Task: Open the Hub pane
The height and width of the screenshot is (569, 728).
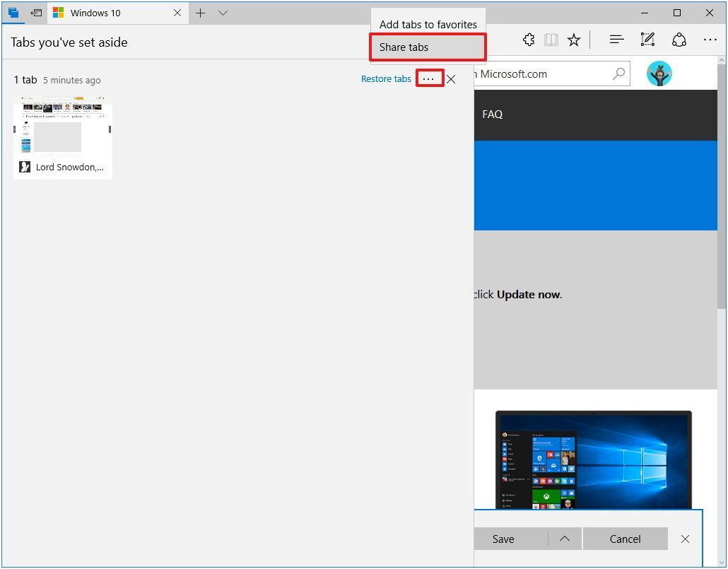Action: (616, 40)
